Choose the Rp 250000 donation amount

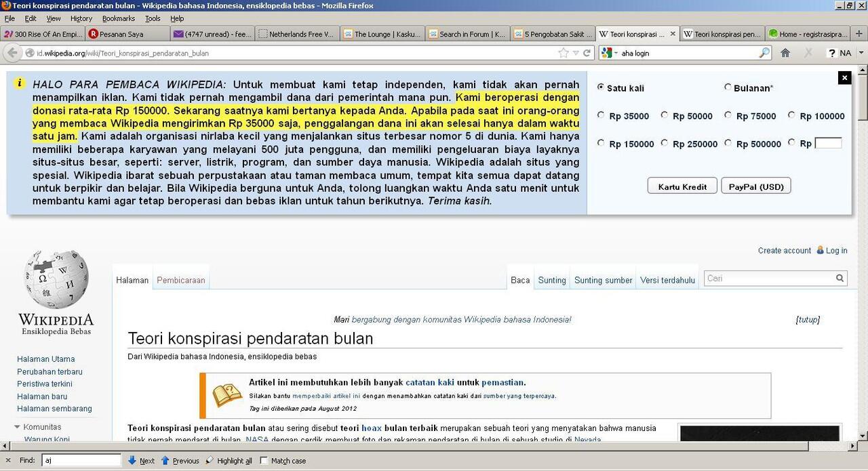[665, 143]
